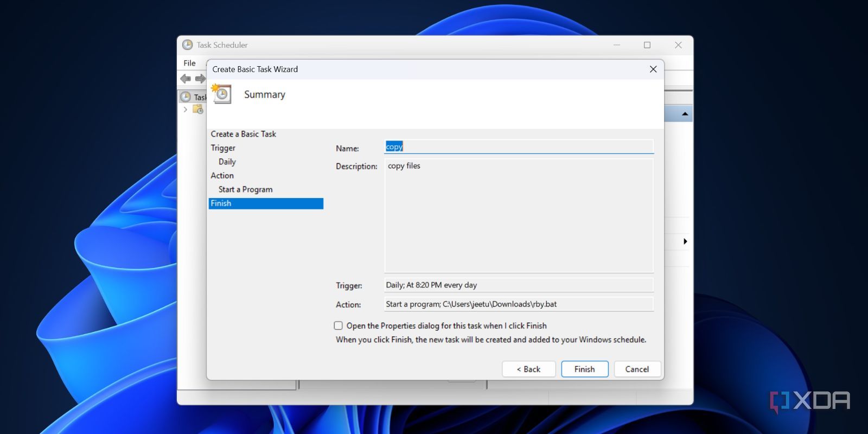
Task: Click the back arrow in Task Scheduler toolbar
Action: (x=186, y=79)
